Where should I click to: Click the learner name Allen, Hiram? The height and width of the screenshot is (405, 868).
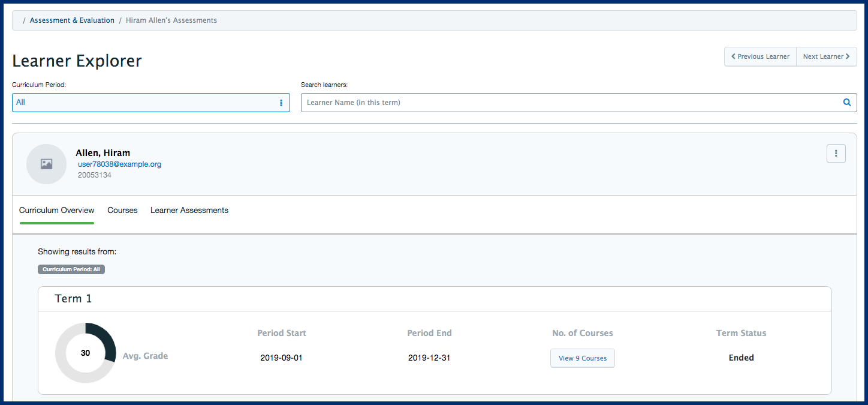103,153
